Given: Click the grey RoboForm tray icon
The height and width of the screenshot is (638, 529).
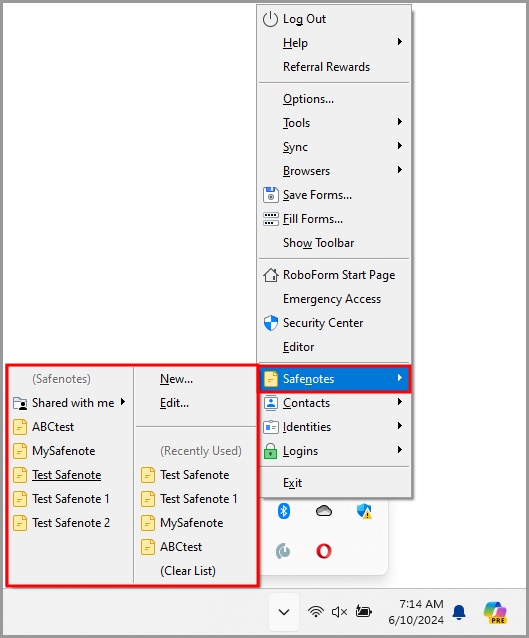Looking at the screenshot, I should pyautogui.click(x=283, y=551).
